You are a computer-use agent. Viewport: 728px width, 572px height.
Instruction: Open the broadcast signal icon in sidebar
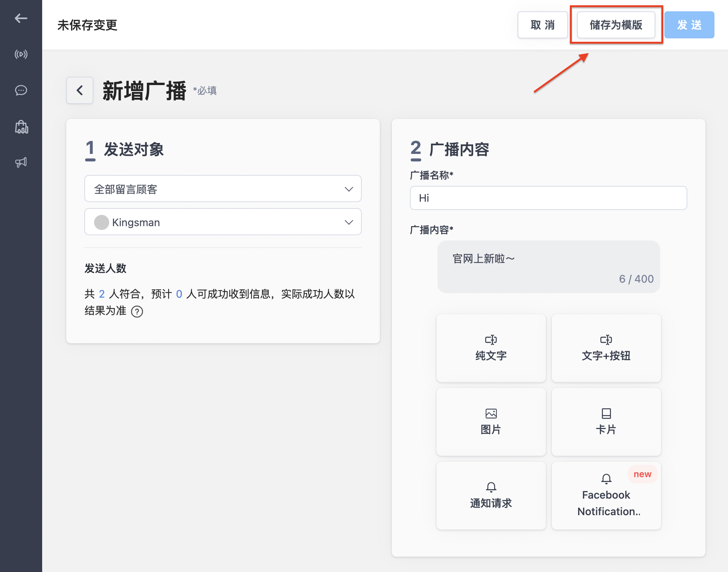21,54
